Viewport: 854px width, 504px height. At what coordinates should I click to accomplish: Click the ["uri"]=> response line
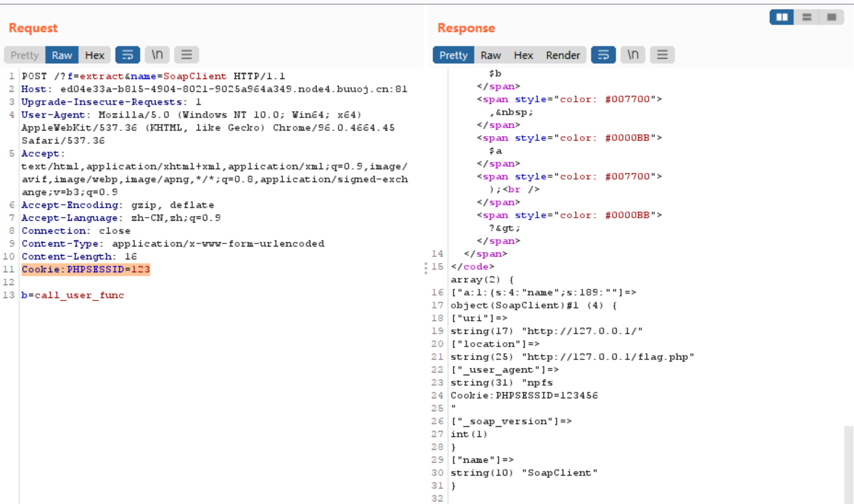[479, 318]
